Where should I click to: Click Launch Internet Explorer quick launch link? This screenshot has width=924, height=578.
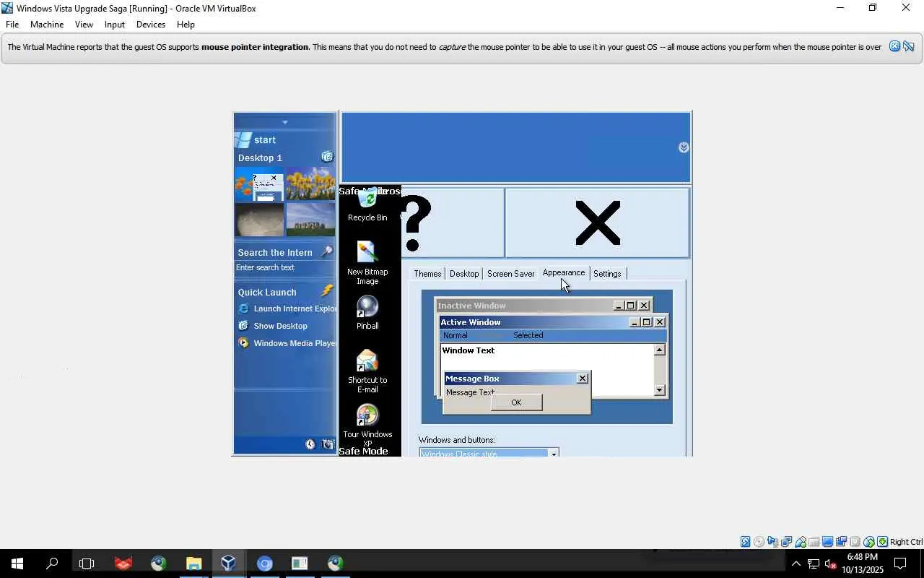(x=287, y=309)
